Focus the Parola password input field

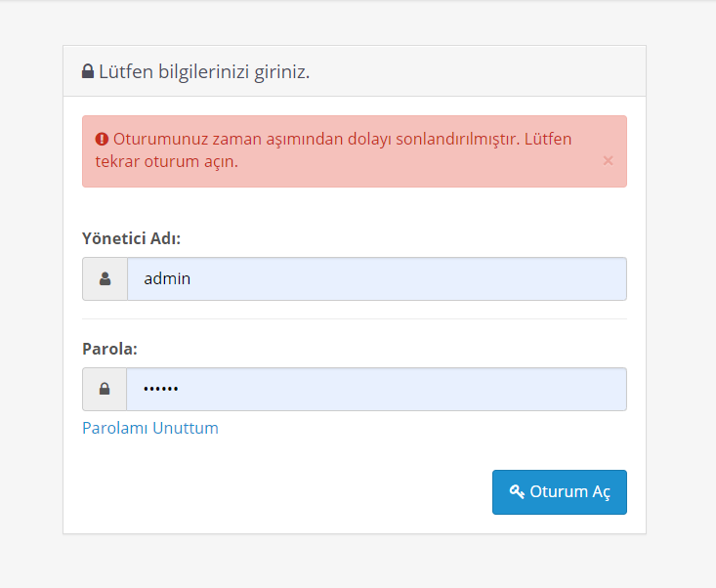pyautogui.click(x=376, y=389)
